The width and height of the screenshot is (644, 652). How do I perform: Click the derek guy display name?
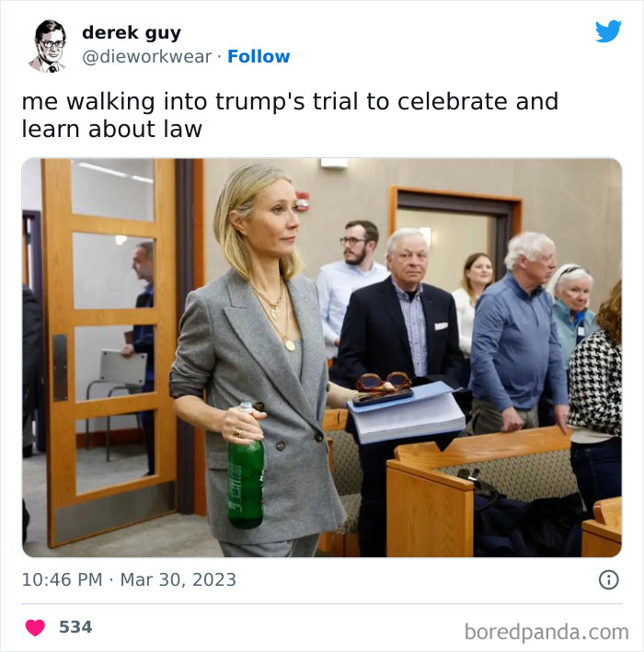(x=132, y=32)
